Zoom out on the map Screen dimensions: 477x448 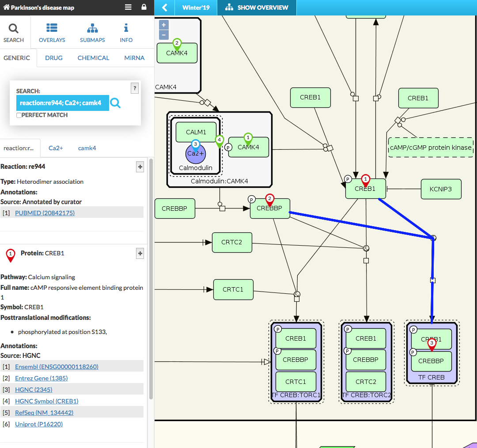pos(164,35)
